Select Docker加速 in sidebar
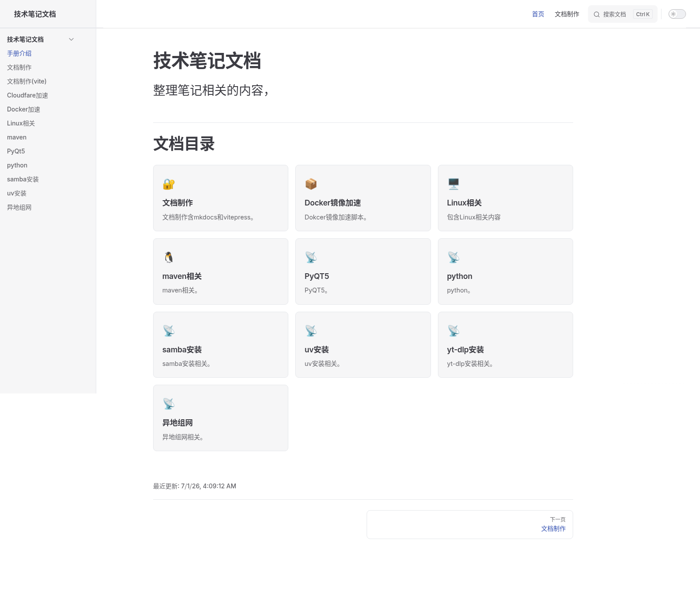The height and width of the screenshot is (595, 700). click(24, 109)
